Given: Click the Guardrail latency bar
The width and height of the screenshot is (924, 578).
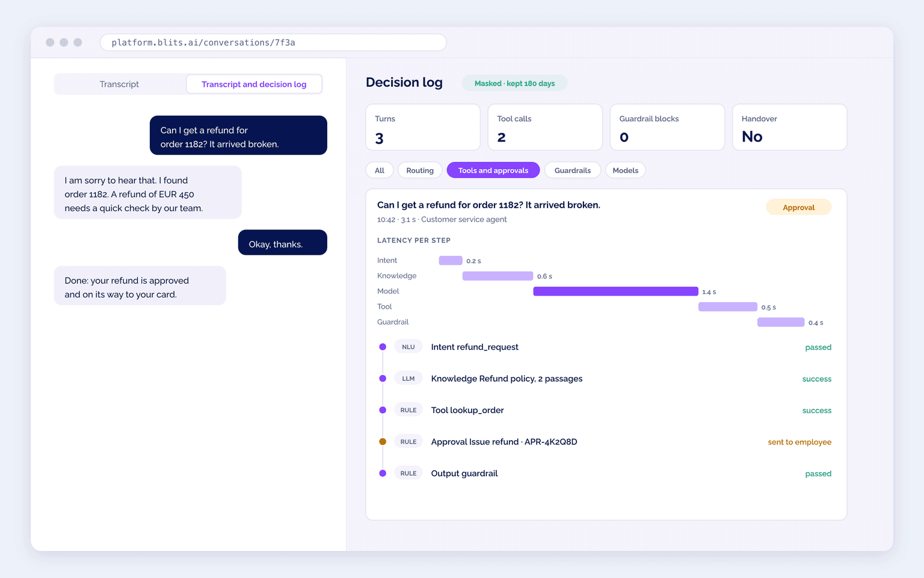Looking at the screenshot, I should pos(781,322).
